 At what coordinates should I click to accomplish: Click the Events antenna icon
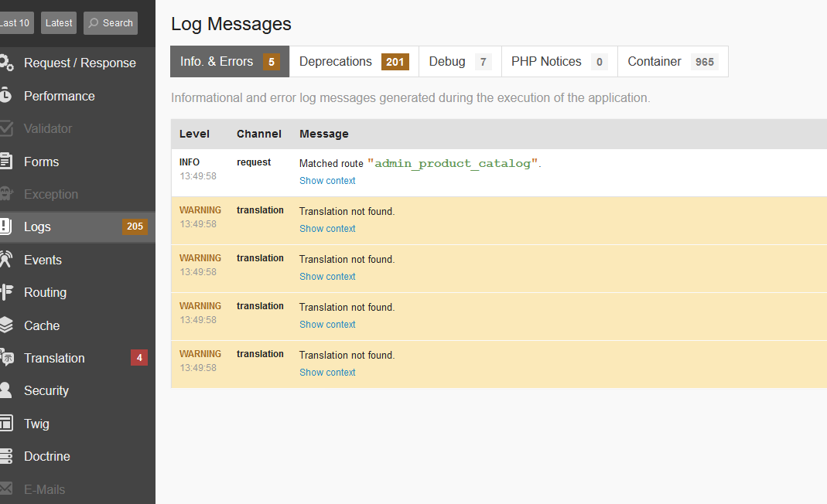pyautogui.click(x=5, y=260)
